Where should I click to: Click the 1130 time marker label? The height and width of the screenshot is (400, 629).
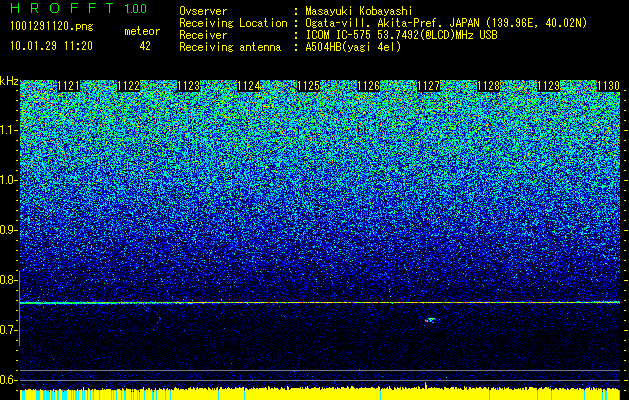[x=609, y=86]
